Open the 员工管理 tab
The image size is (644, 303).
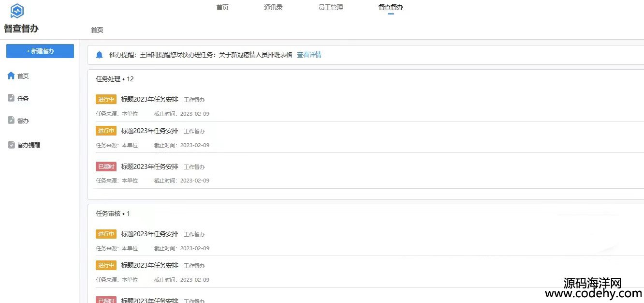[x=331, y=7]
